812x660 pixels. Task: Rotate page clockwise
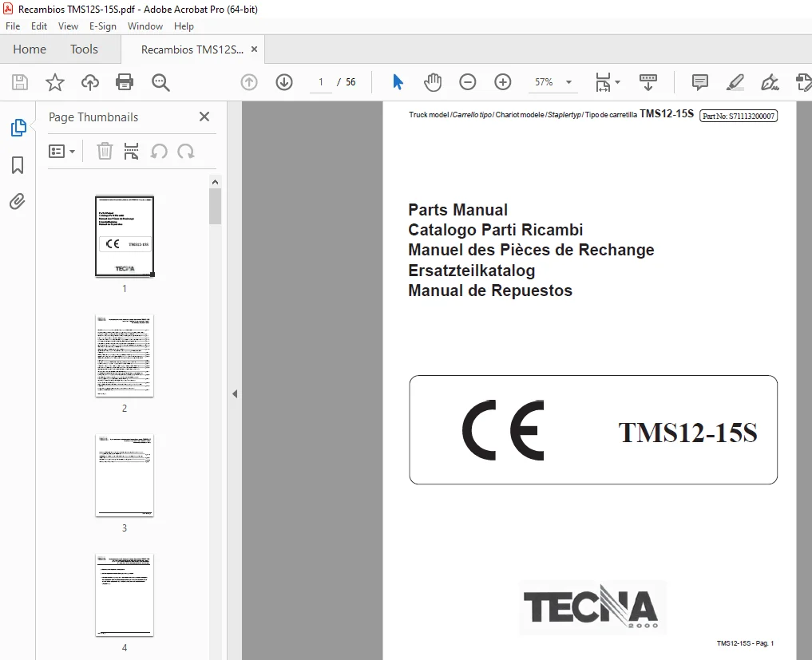pos(185,151)
